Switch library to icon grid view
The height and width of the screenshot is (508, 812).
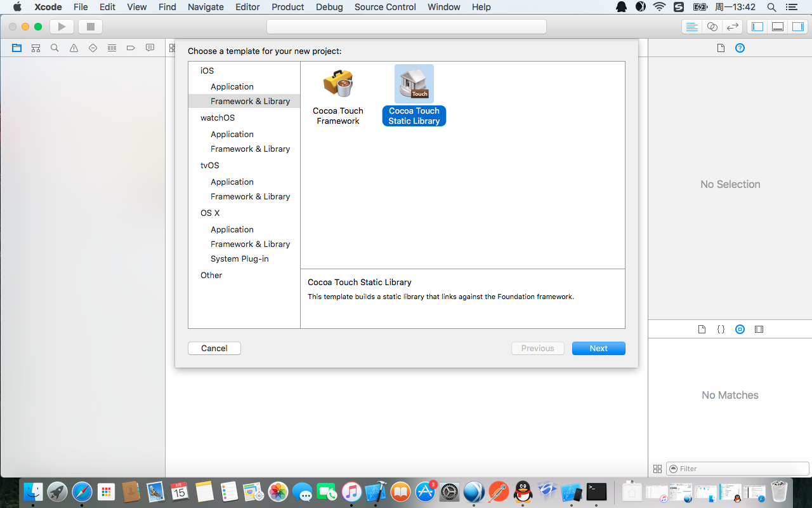click(657, 469)
